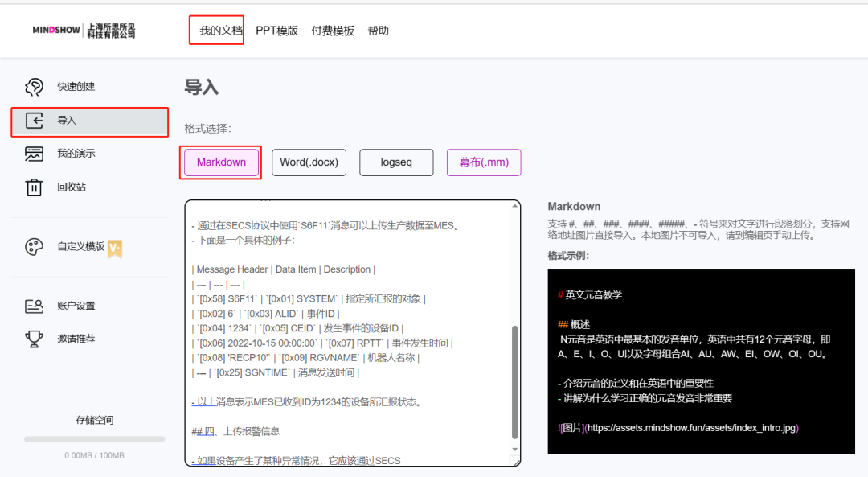868x477 pixels.
Task: Select the Word(.docx) import format
Action: coord(309,162)
